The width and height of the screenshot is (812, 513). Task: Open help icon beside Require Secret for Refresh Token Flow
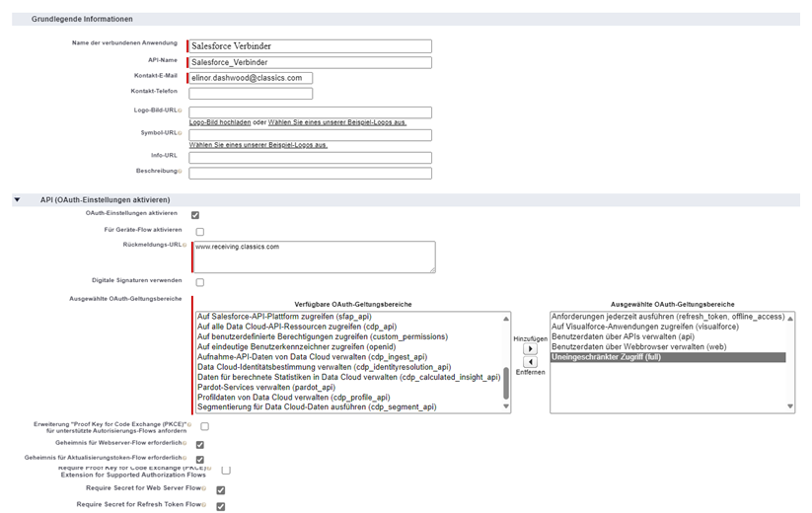[204, 505]
